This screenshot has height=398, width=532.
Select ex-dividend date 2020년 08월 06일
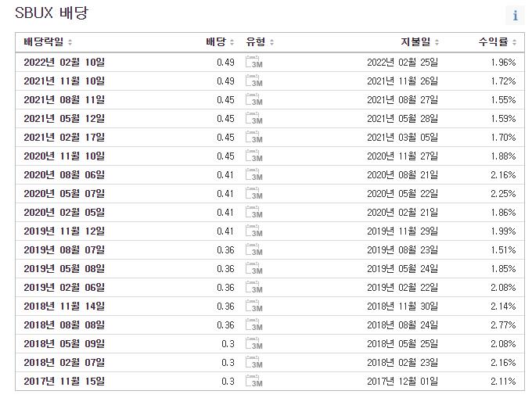tap(64, 175)
